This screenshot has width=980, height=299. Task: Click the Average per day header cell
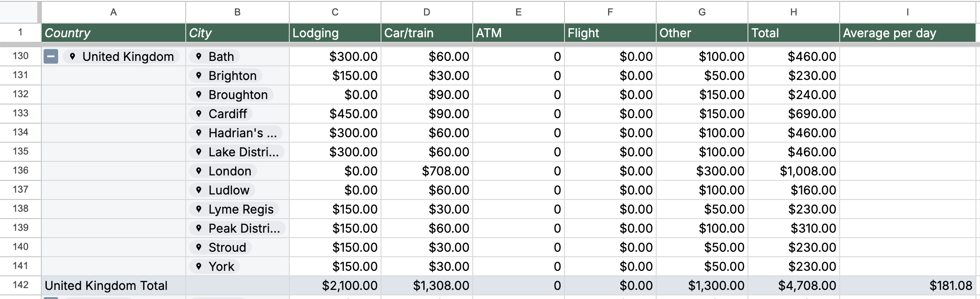(x=907, y=33)
